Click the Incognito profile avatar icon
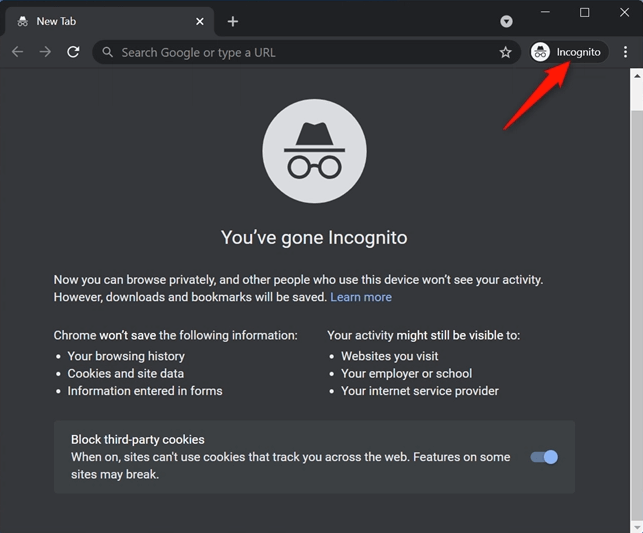The width and height of the screenshot is (643, 533). tap(540, 52)
